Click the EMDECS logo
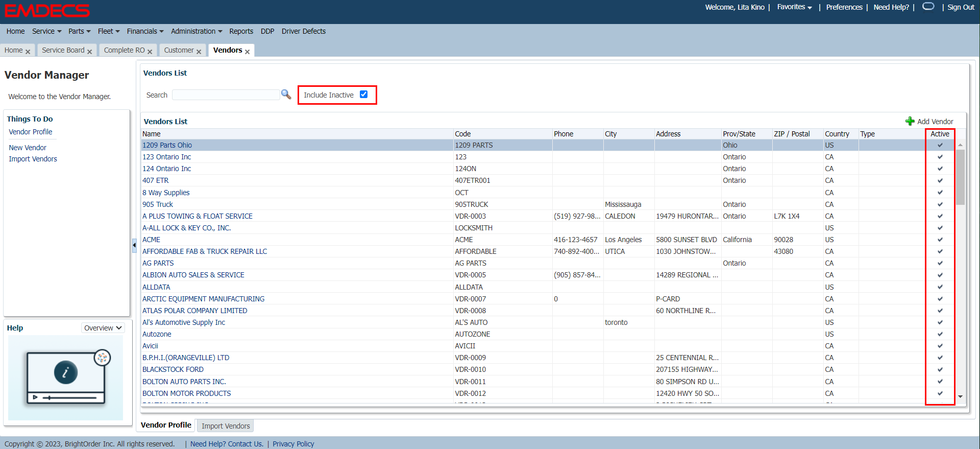This screenshot has width=980, height=449. click(x=47, y=10)
